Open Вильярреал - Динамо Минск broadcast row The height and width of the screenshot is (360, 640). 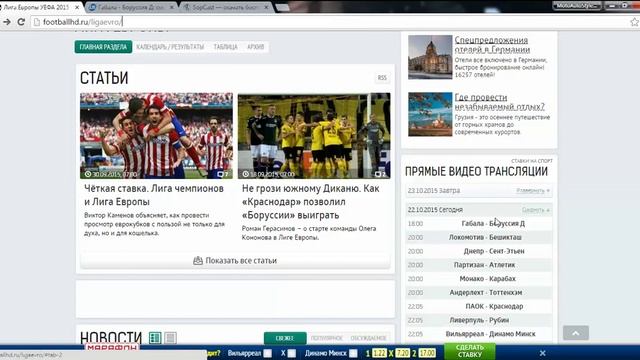point(479,334)
